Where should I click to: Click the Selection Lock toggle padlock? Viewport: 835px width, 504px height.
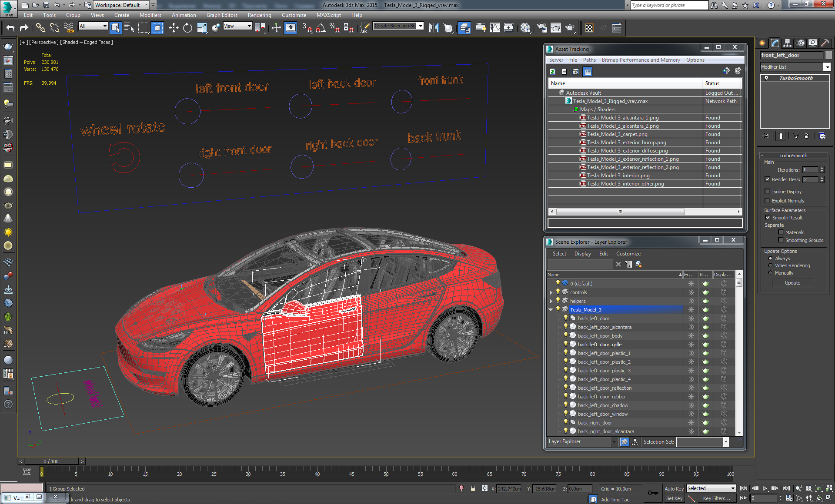tap(473, 488)
